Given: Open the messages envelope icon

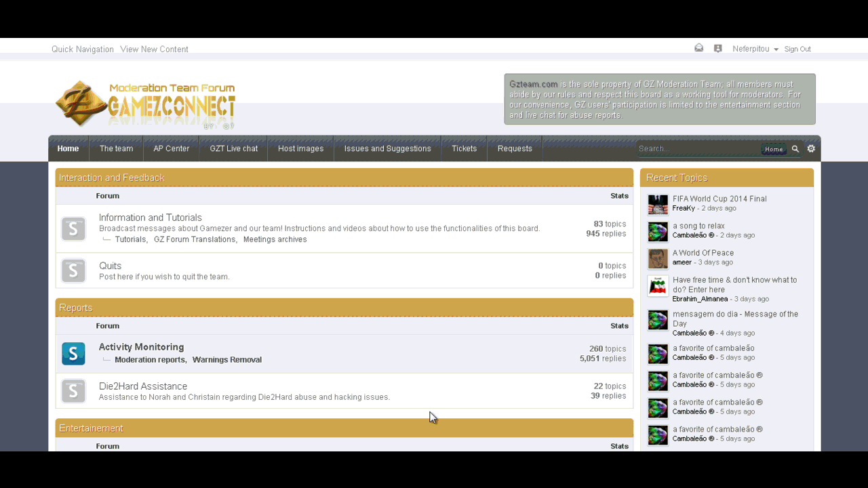Looking at the screenshot, I should click(698, 48).
